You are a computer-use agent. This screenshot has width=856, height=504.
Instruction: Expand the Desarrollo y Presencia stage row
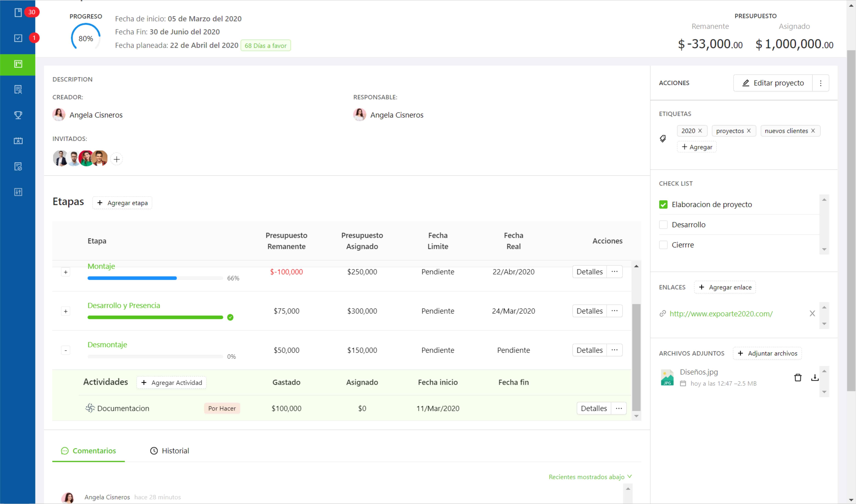tap(66, 311)
